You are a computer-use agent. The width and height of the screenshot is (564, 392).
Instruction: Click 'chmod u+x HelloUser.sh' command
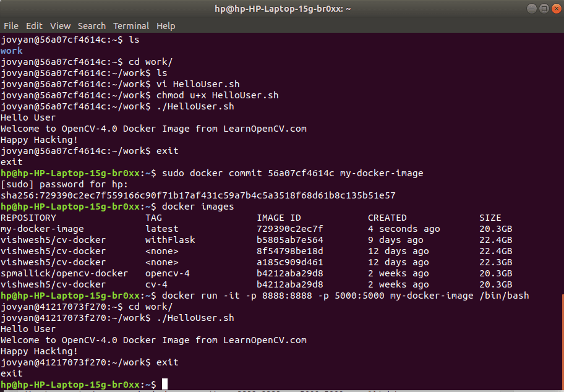[x=217, y=95]
